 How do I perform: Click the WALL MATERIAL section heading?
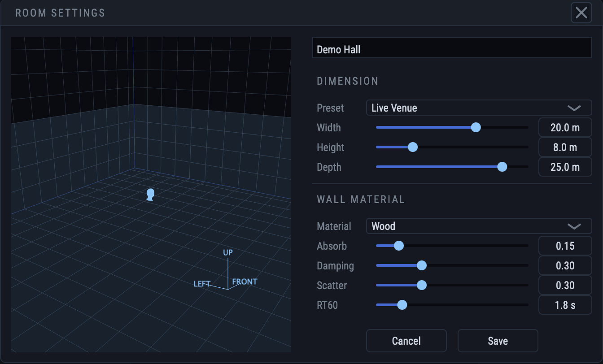361,199
